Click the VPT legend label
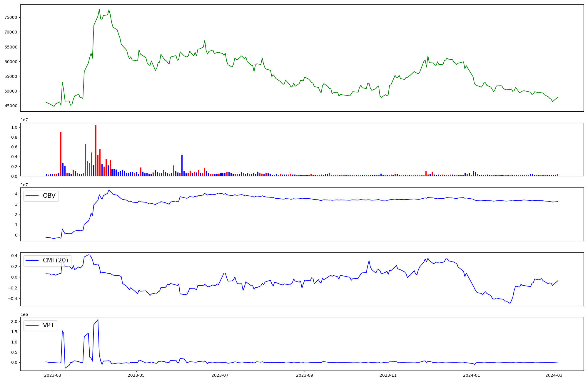588x382 pixels. click(x=49, y=325)
